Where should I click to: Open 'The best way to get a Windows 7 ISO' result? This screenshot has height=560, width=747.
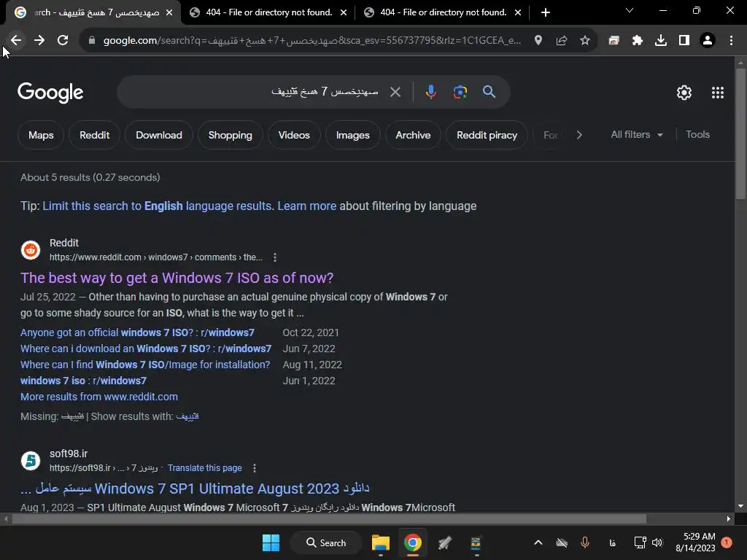(x=177, y=278)
